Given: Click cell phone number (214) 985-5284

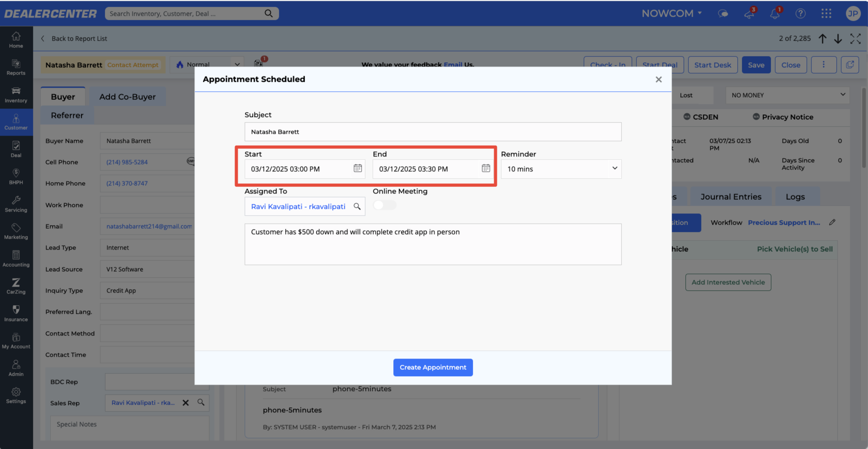Looking at the screenshot, I should click(127, 162).
